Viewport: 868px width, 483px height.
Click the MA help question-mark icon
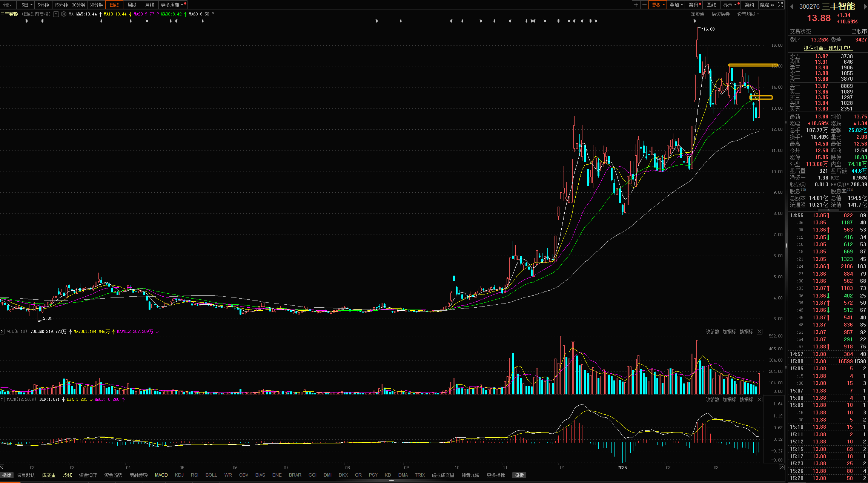coord(56,14)
